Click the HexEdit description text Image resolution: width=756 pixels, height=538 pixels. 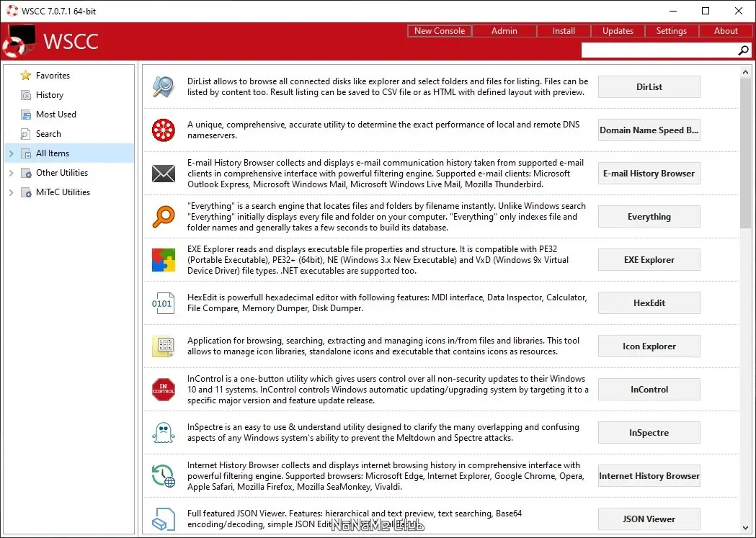pos(387,303)
